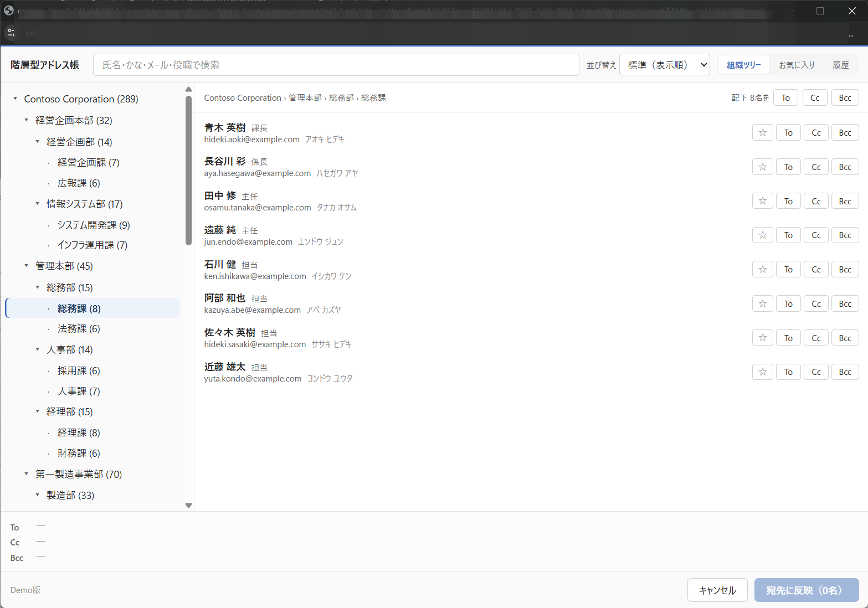
Task: Select システム開発課 (9) in the tree
Action: coord(94,225)
